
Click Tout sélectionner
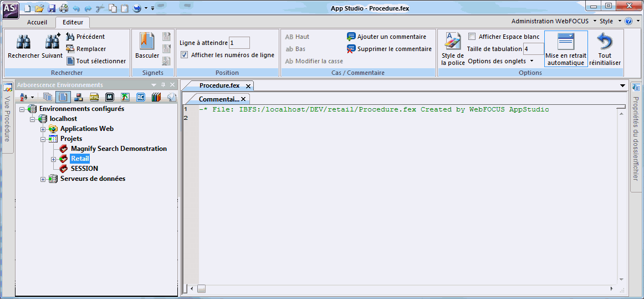coord(96,61)
